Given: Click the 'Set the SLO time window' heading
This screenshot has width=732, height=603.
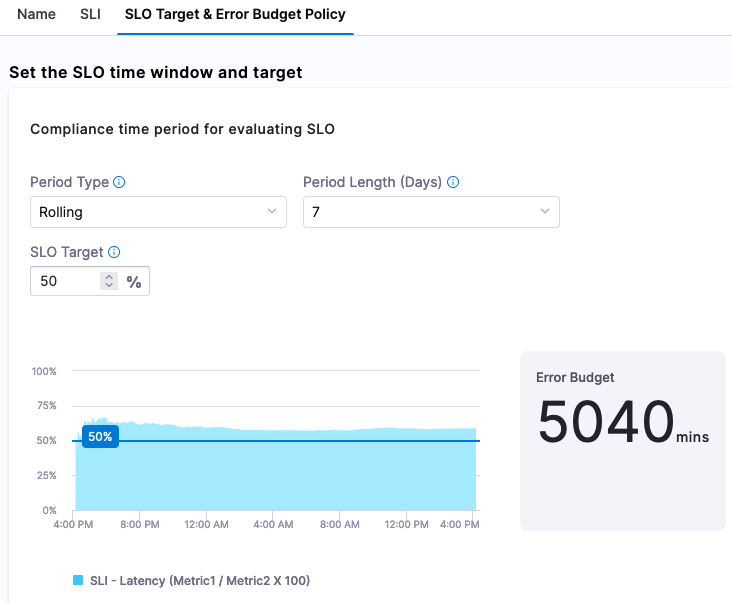Looking at the screenshot, I should coord(155,72).
